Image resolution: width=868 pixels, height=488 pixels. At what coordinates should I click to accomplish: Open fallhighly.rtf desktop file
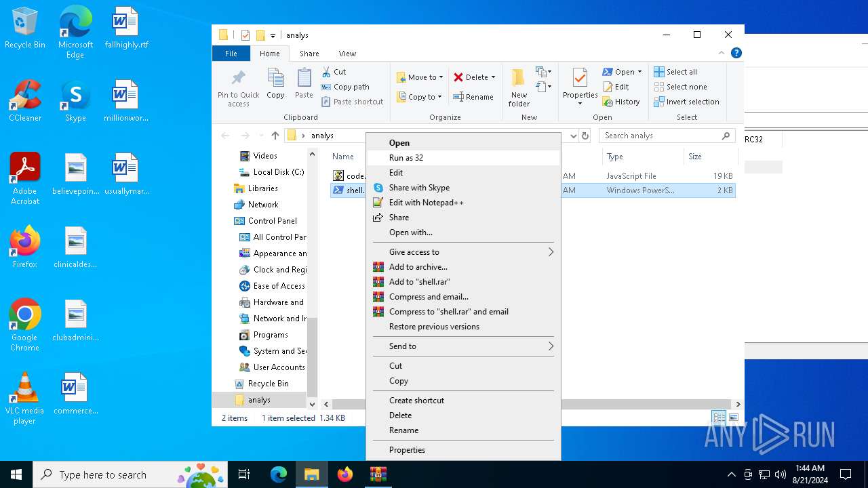click(x=126, y=28)
